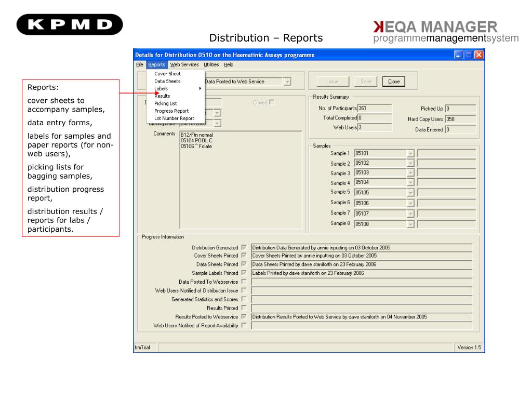This screenshot has height=399, width=532.
Task: Click frmTrial in the status bar
Action: coord(142,348)
